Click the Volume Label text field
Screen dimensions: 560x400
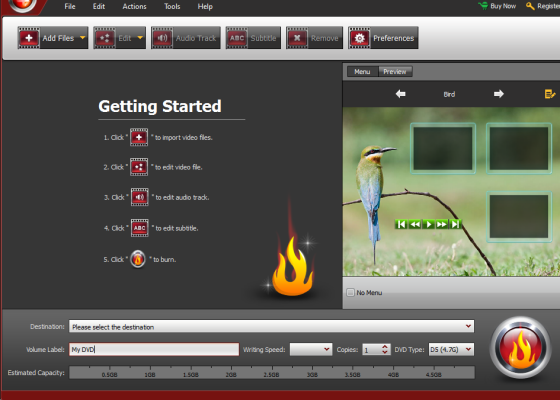[154, 349]
